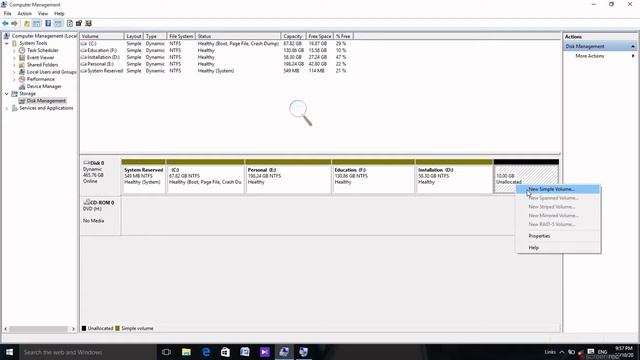Sort by the Capacity column header

click(x=293, y=36)
